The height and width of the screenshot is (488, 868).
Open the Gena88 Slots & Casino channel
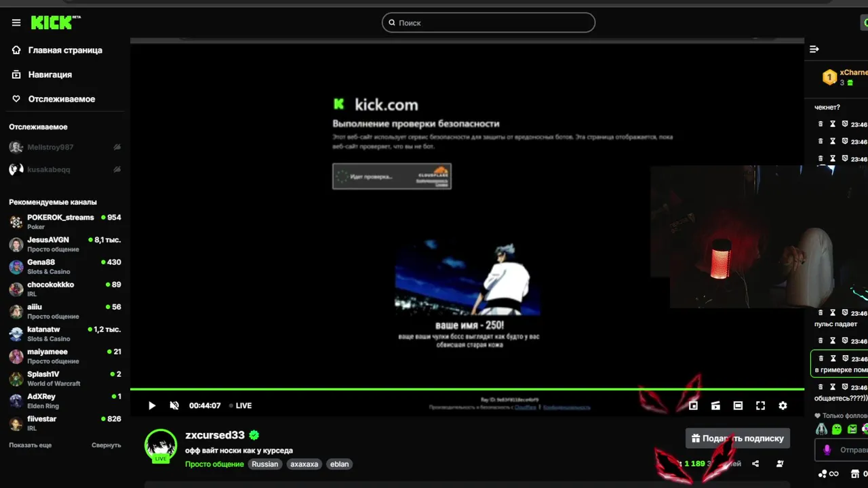point(65,266)
